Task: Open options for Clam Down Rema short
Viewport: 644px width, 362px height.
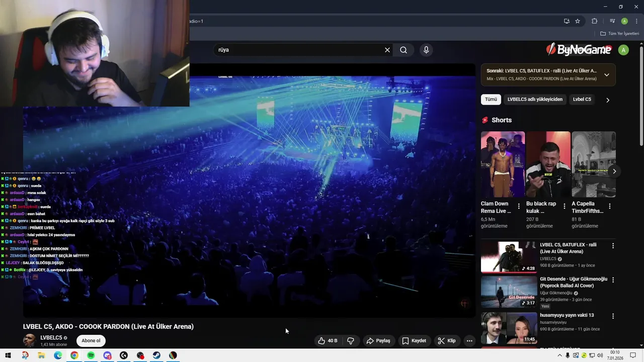Action: pyautogui.click(x=519, y=206)
